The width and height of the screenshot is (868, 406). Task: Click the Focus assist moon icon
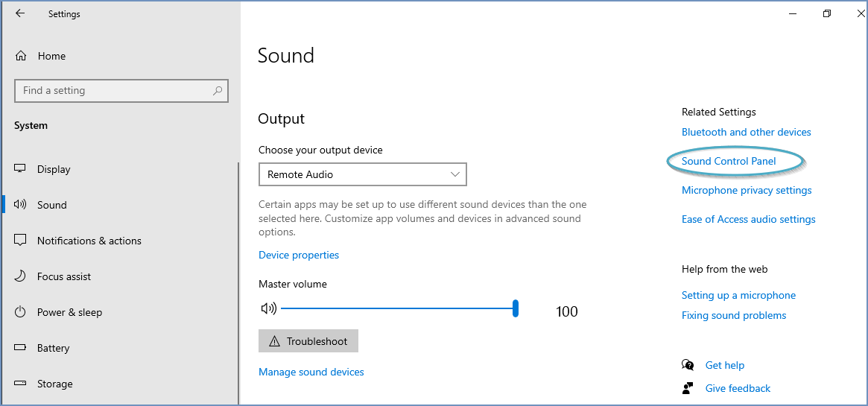click(x=21, y=276)
